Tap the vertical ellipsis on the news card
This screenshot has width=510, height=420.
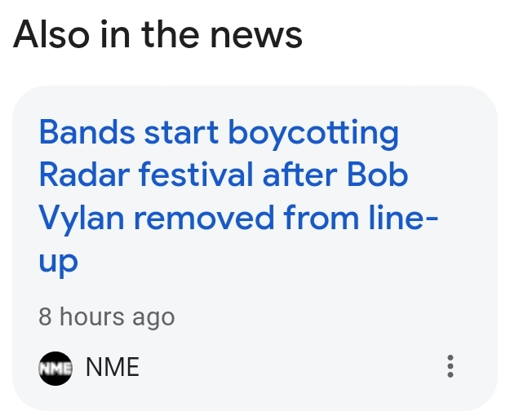[x=450, y=366]
